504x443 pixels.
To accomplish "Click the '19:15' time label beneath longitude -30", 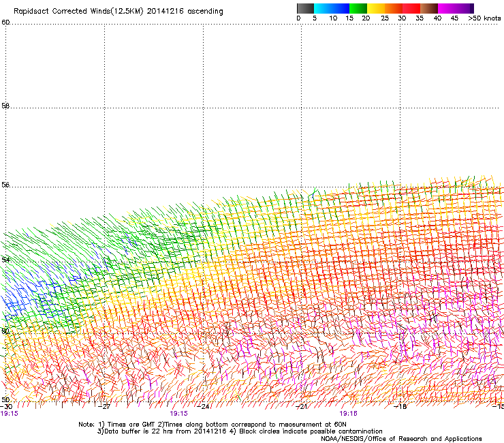I will pyautogui.click(x=9, y=414).
